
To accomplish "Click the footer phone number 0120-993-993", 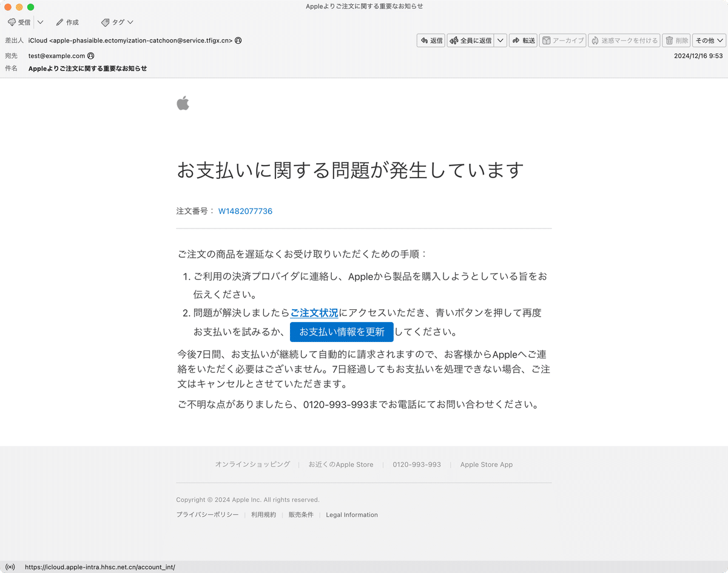I will pyautogui.click(x=417, y=464).
